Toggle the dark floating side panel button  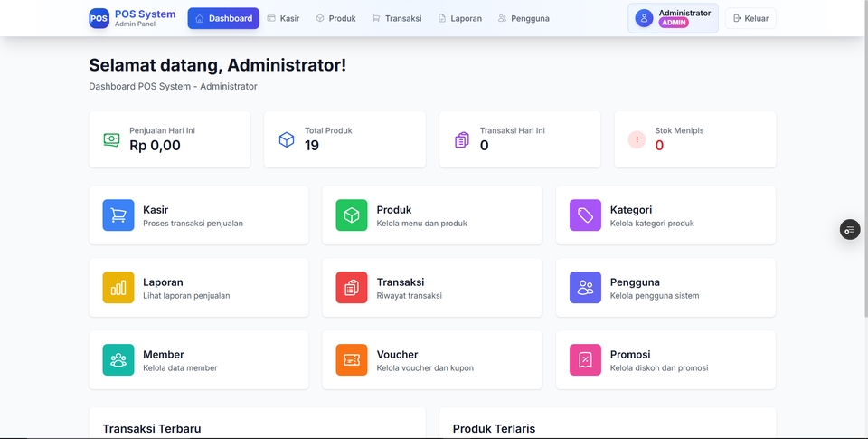pyautogui.click(x=849, y=230)
